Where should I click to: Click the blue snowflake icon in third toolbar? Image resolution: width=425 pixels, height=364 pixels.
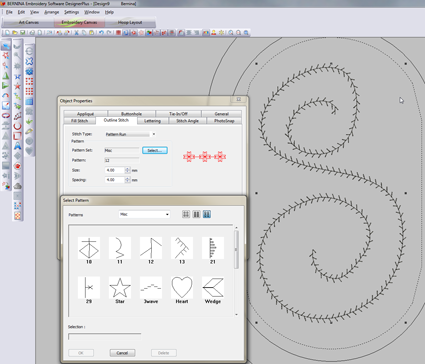click(29, 71)
